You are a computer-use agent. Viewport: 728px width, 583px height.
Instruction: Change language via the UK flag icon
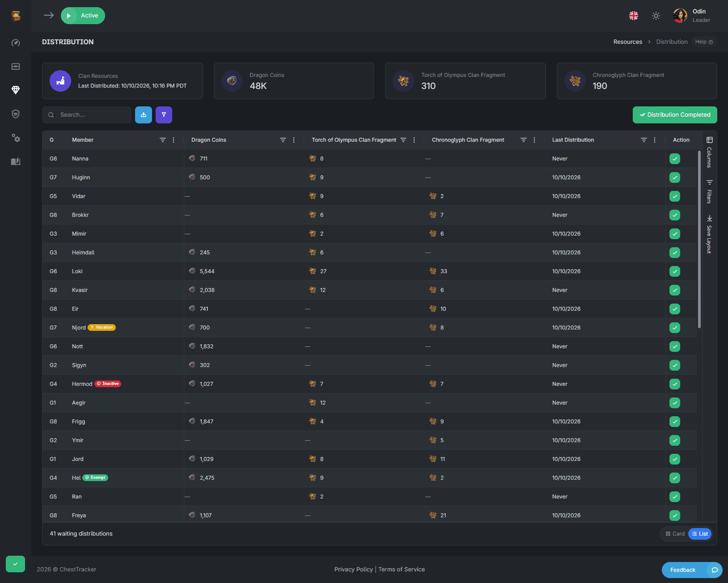tap(634, 16)
